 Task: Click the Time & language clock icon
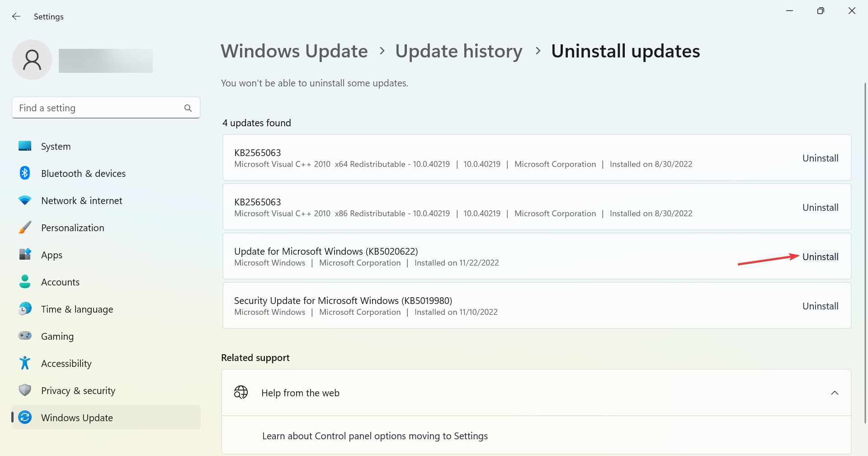[x=25, y=309]
